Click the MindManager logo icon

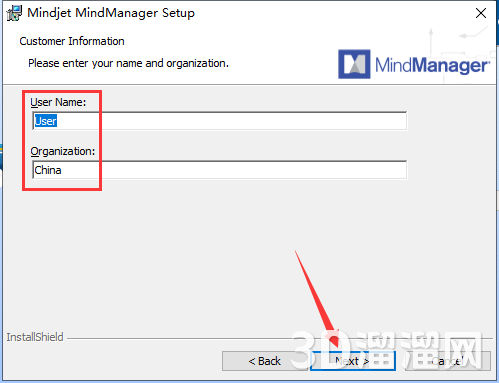354,64
